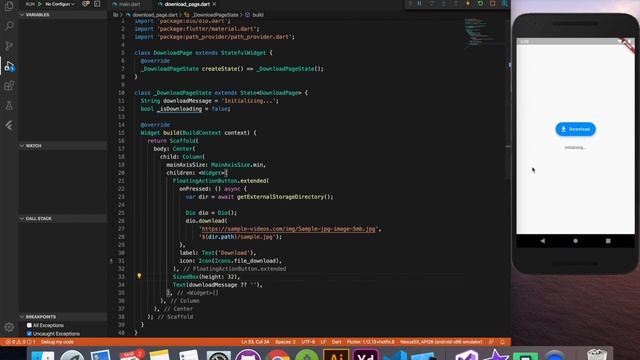
Task: Click UTF-8 encoding in status bar
Action: (308, 342)
